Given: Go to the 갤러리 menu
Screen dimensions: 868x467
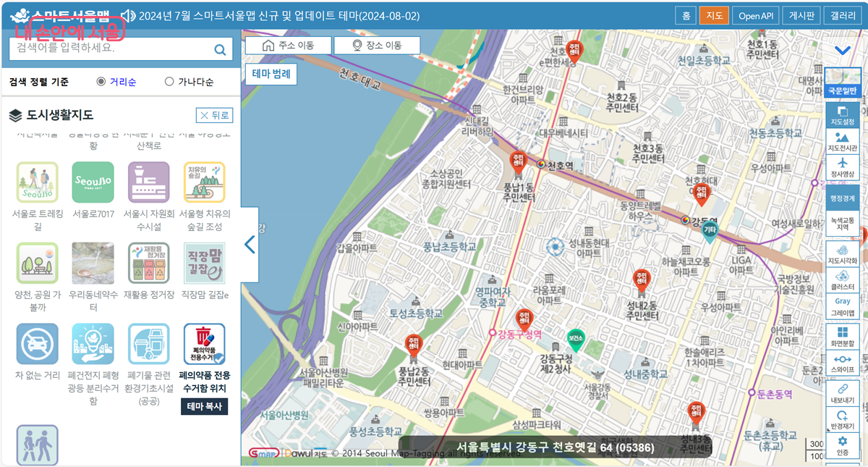Looking at the screenshot, I should (x=843, y=16).
